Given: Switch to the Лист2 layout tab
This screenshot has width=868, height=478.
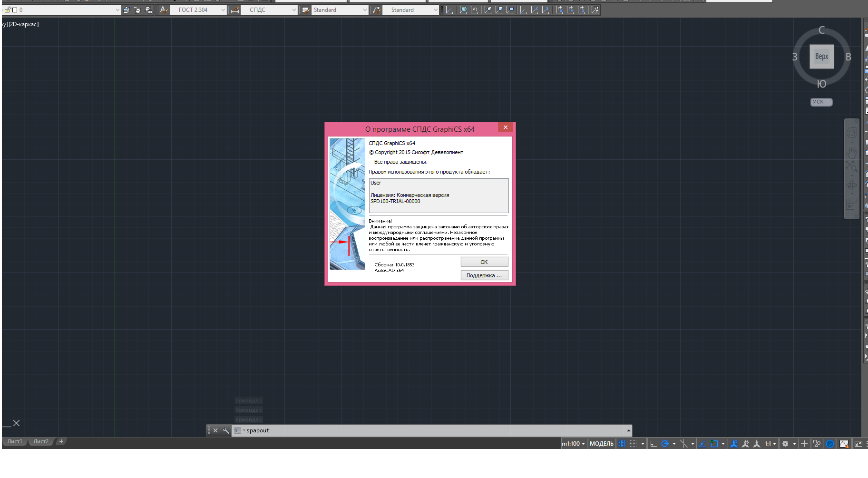Looking at the screenshot, I should click(41, 441).
